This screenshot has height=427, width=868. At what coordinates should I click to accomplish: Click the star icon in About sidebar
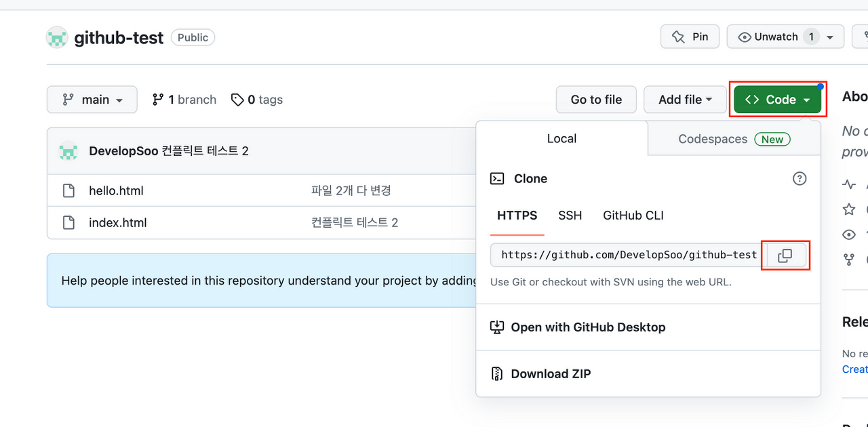(x=848, y=209)
